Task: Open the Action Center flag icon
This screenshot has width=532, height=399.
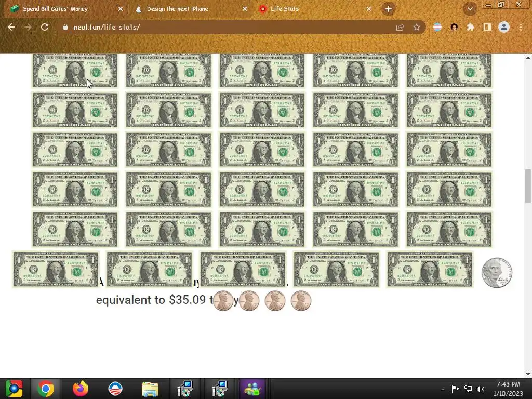Action: (x=455, y=389)
